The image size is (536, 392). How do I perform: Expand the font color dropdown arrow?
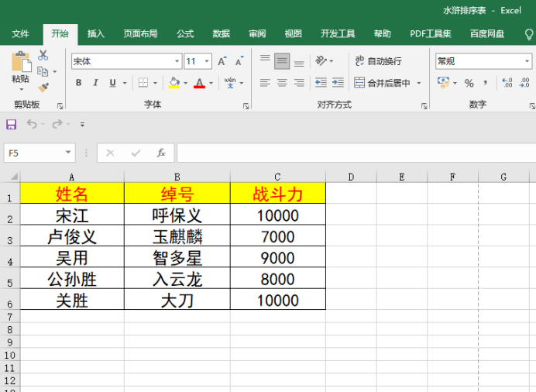coord(211,83)
